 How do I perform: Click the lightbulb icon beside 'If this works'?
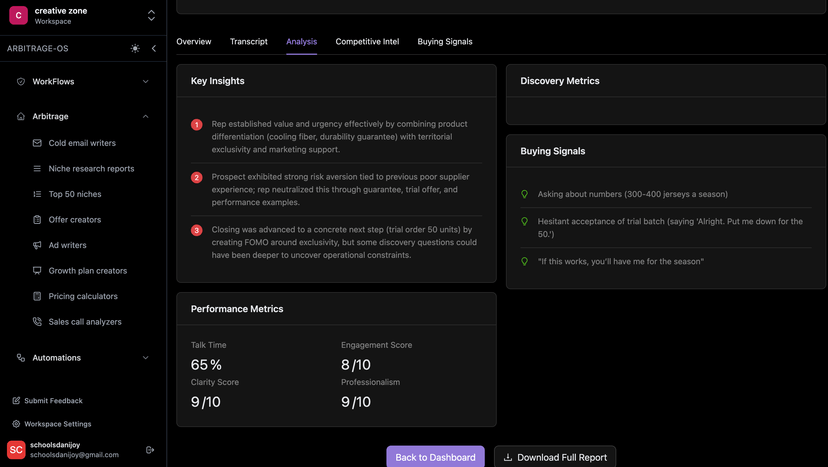524,261
